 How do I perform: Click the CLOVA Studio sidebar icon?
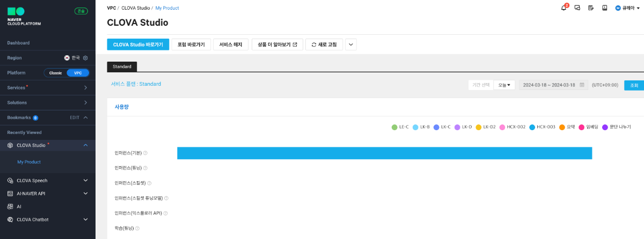(x=10, y=145)
